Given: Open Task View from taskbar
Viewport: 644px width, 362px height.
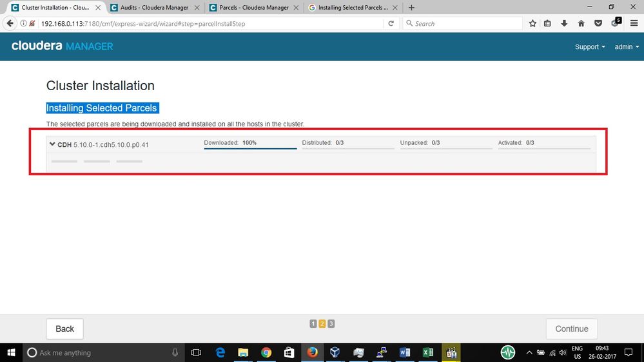Looking at the screenshot, I should click(197, 352).
